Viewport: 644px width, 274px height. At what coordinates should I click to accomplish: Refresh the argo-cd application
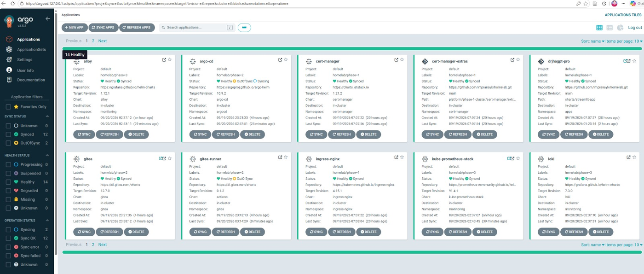[x=226, y=134]
